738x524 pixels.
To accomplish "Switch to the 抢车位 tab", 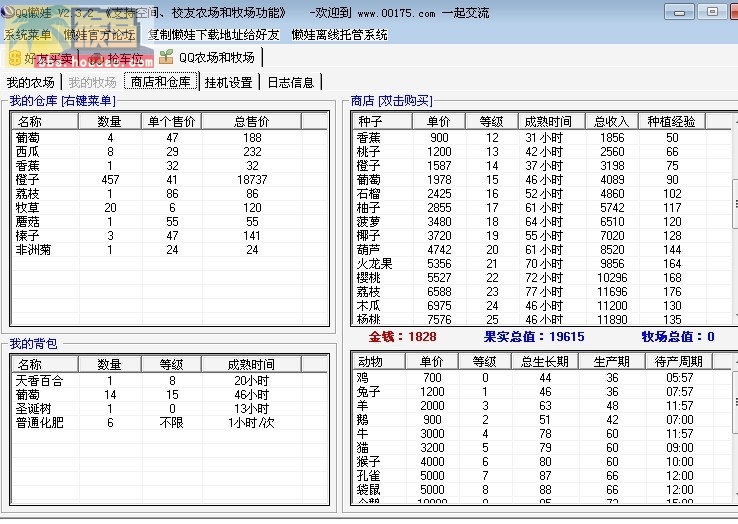I will [118, 58].
